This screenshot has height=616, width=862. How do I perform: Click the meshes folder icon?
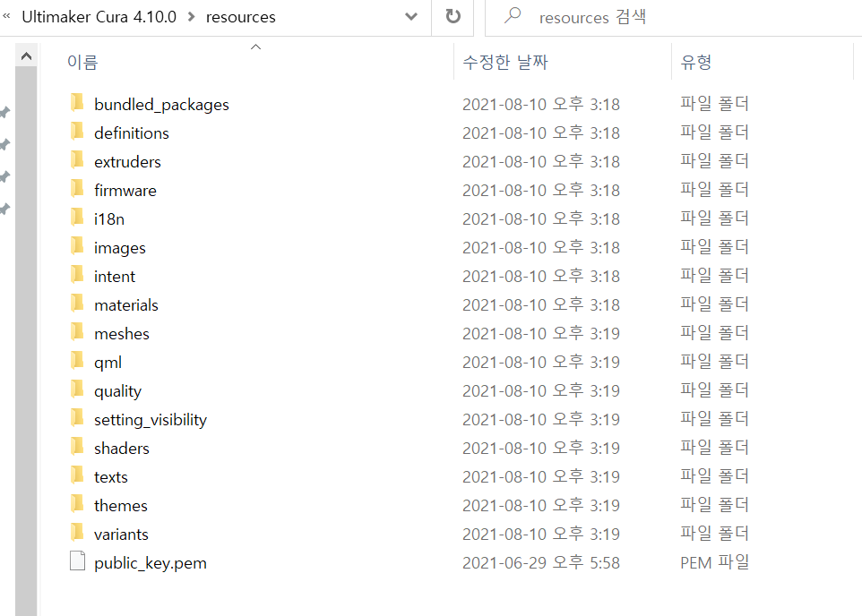(78, 332)
